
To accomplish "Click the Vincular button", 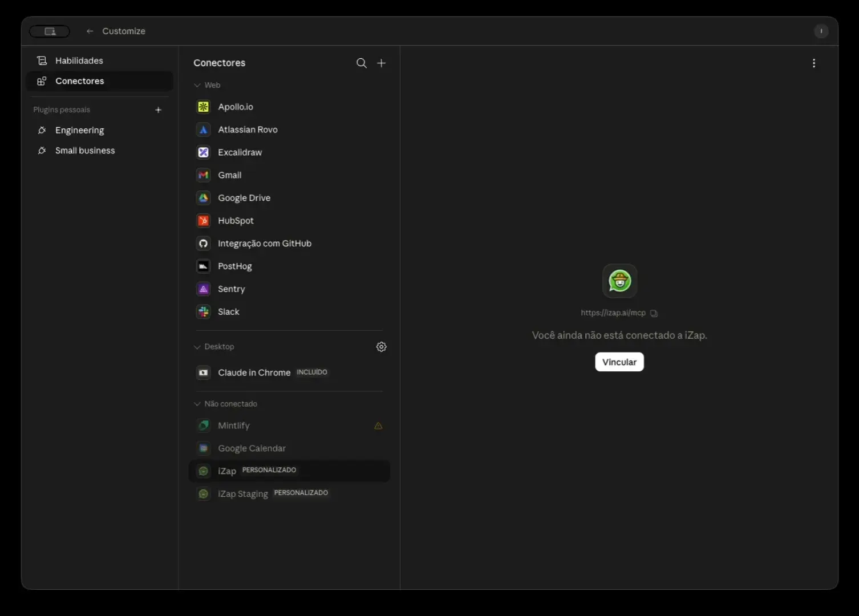I will pyautogui.click(x=619, y=362).
